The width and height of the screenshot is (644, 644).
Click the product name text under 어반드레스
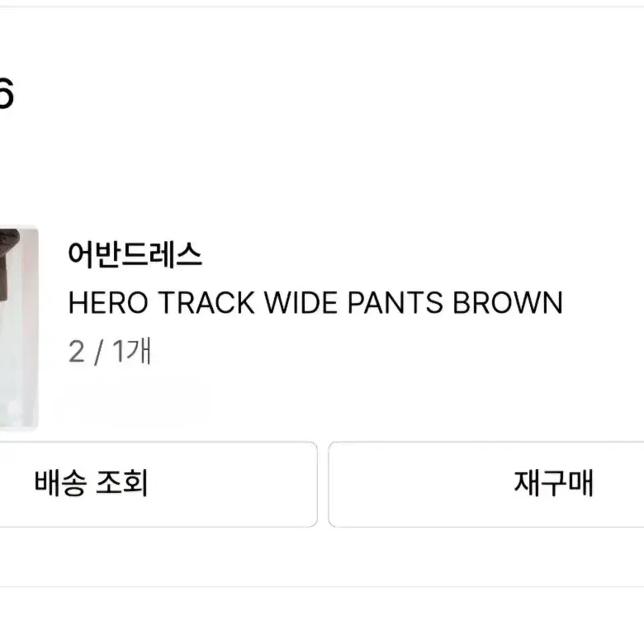[x=315, y=303]
